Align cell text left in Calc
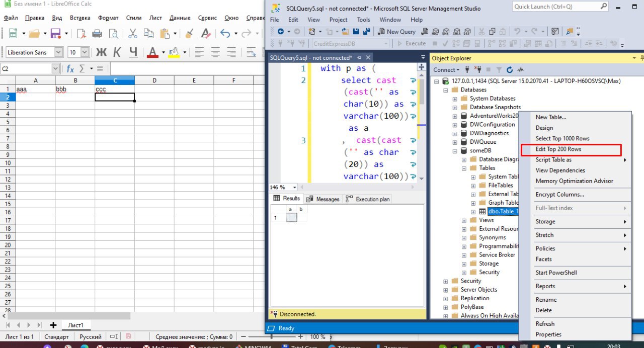The image size is (644, 348). click(200, 52)
